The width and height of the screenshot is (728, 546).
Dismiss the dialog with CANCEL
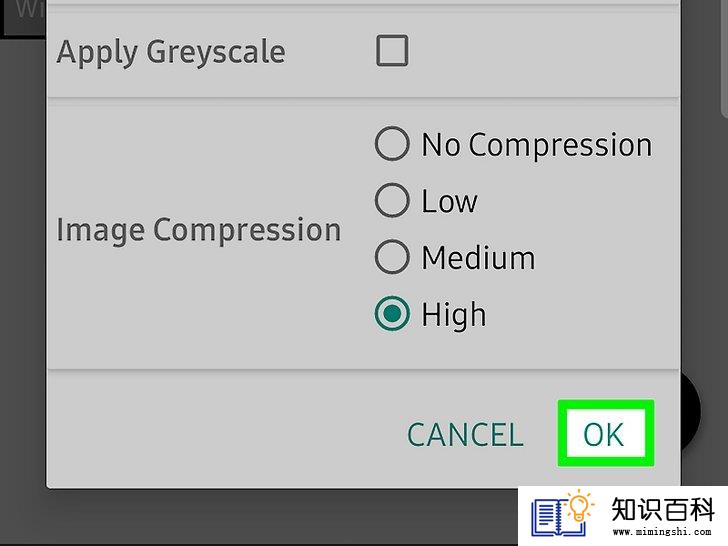[x=465, y=435]
